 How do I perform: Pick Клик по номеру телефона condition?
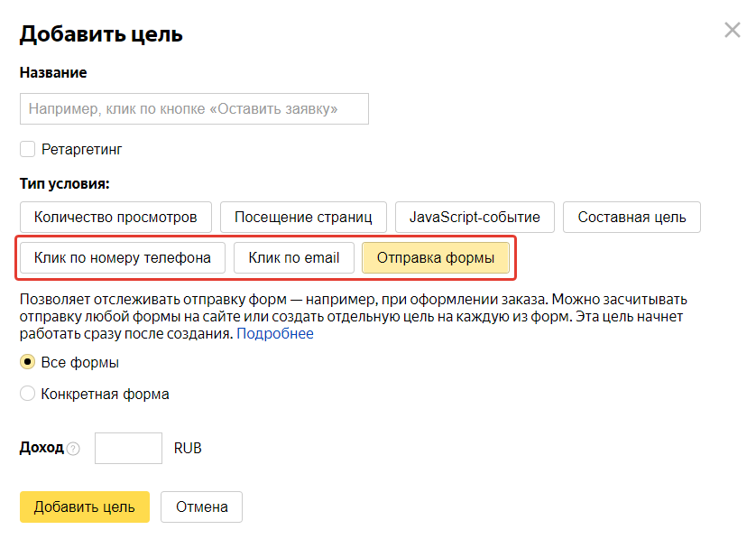pos(123,257)
